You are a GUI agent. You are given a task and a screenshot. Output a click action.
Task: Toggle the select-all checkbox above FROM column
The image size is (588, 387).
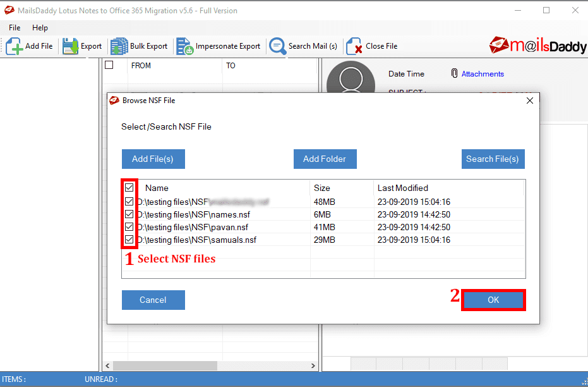coord(109,65)
